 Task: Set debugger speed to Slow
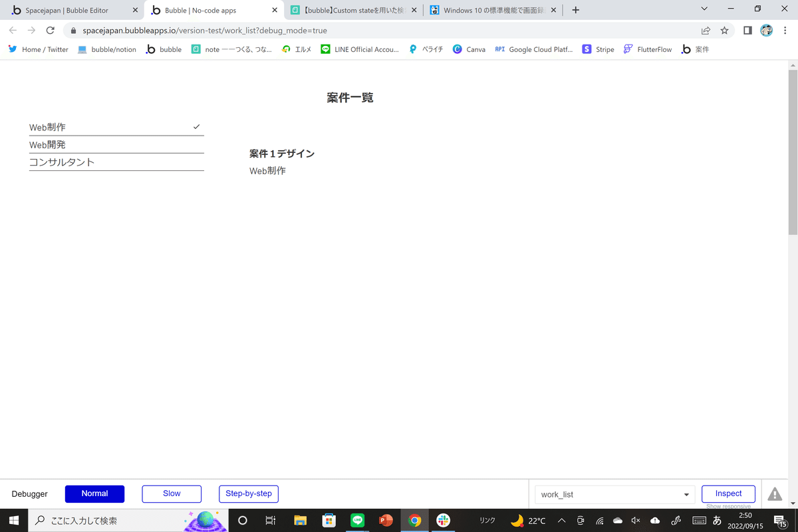pos(172,493)
